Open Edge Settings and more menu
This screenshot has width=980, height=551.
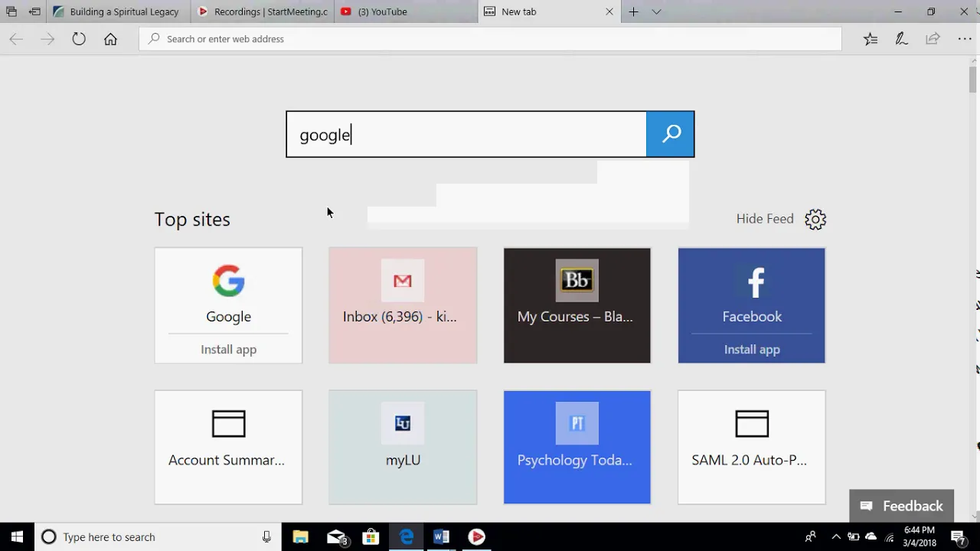[964, 39]
